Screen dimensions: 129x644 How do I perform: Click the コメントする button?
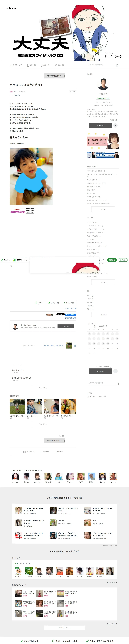[54, 303]
